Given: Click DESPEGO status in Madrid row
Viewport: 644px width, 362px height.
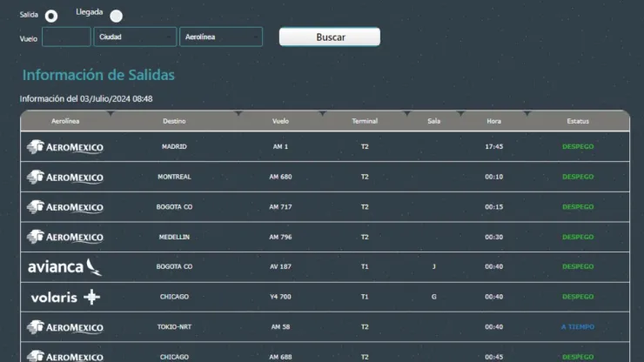Looking at the screenshot, I should (x=578, y=147).
